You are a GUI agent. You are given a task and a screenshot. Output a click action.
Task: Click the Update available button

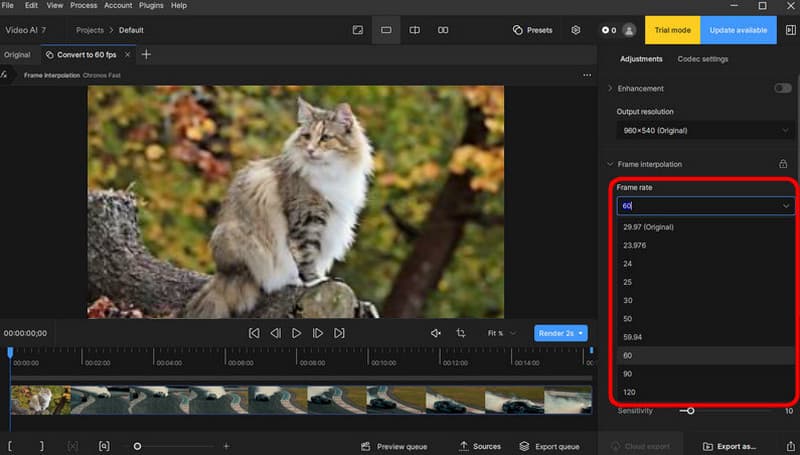pyautogui.click(x=738, y=30)
